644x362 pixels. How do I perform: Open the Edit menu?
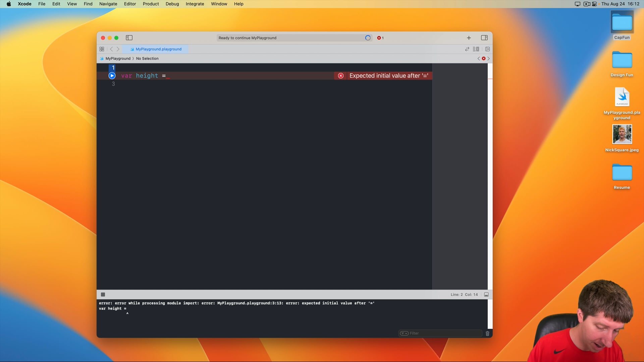click(56, 4)
